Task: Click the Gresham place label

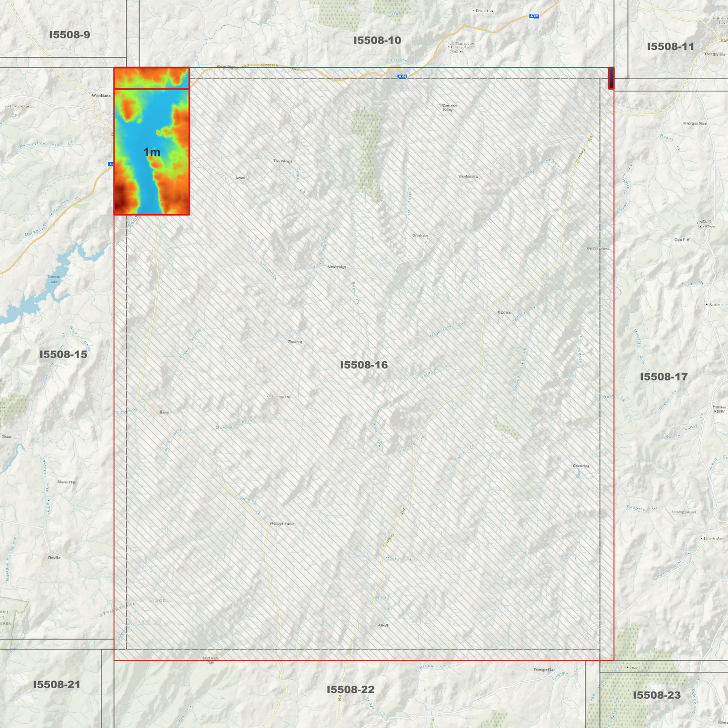Action: tap(420, 236)
